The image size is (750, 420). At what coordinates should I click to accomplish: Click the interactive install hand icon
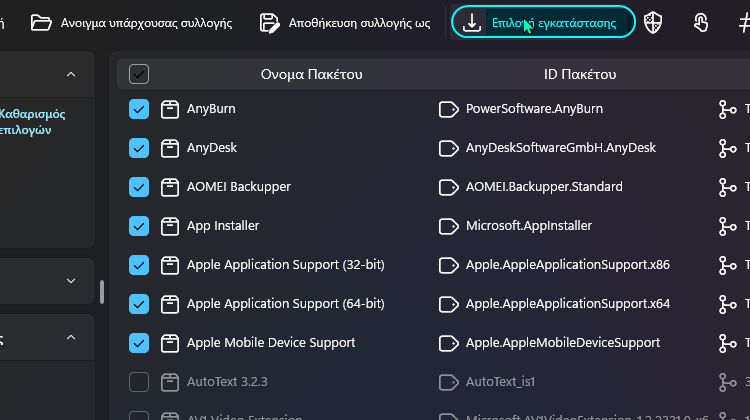tap(701, 22)
